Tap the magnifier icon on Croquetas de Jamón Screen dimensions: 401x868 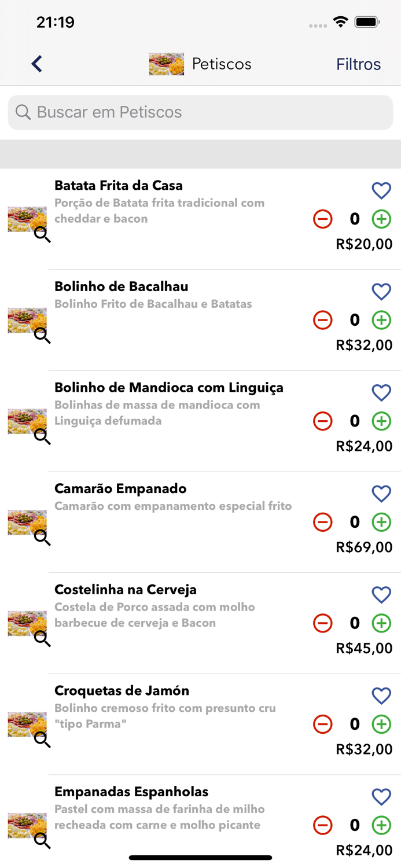(42, 741)
